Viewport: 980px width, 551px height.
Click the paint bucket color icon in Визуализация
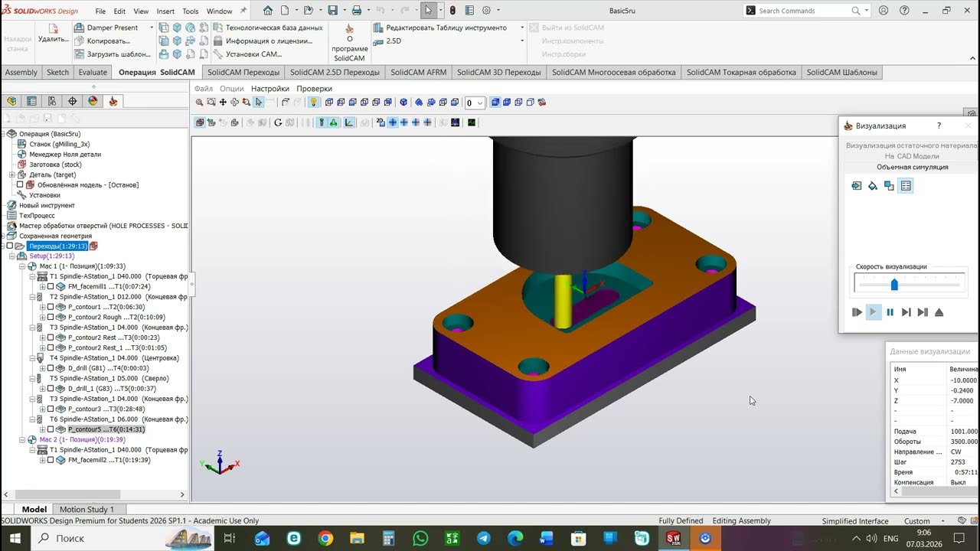(873, 185)
